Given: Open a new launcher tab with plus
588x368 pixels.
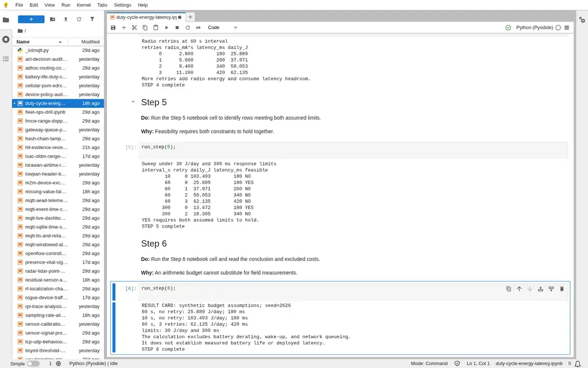Looking at the screenshot, I should pyautogui.click(x=191, y=17).
